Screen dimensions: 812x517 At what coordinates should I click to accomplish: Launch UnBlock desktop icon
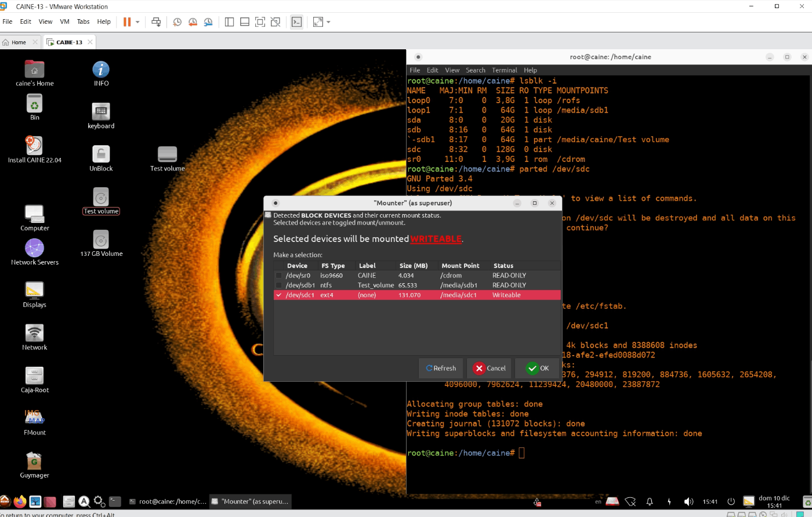point(101,158)
